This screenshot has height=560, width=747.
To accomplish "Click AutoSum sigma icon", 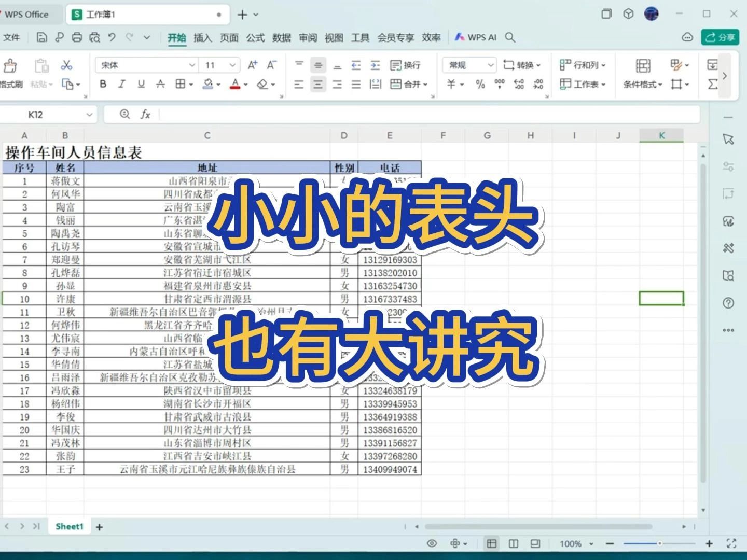I will [713, 84].
